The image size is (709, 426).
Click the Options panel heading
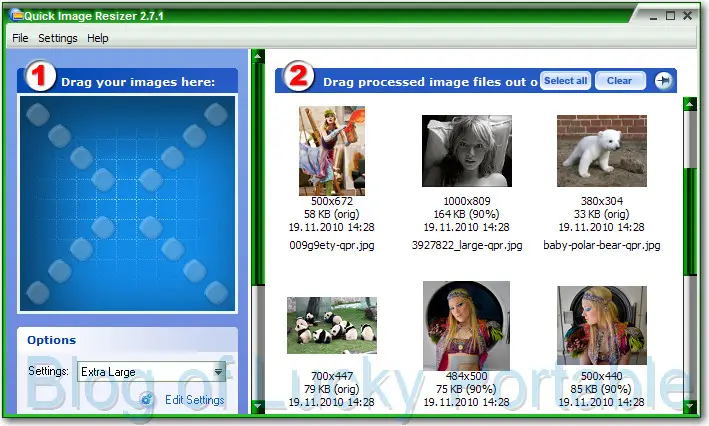[52, 340]
